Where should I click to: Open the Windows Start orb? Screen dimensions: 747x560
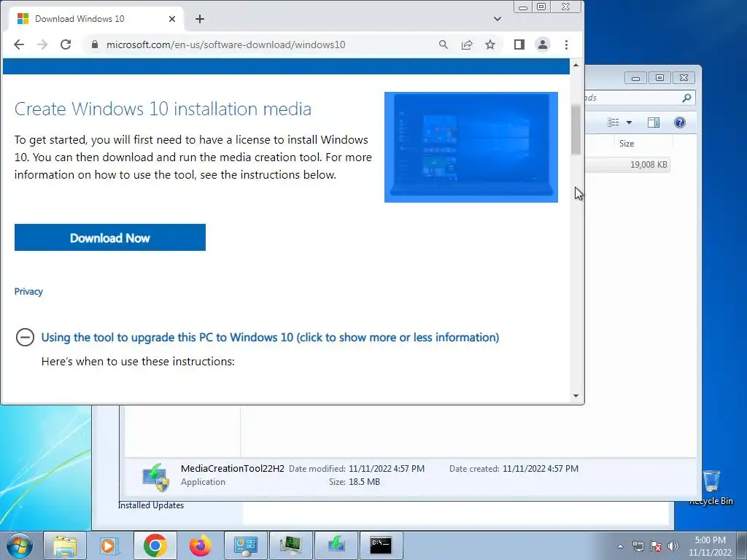[x=19, y=545]
